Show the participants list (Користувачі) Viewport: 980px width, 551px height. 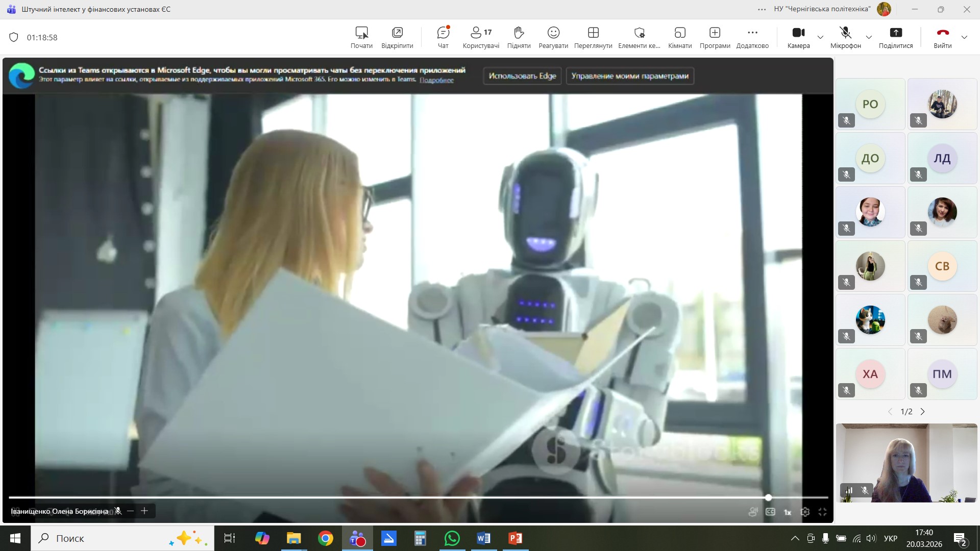481,37
